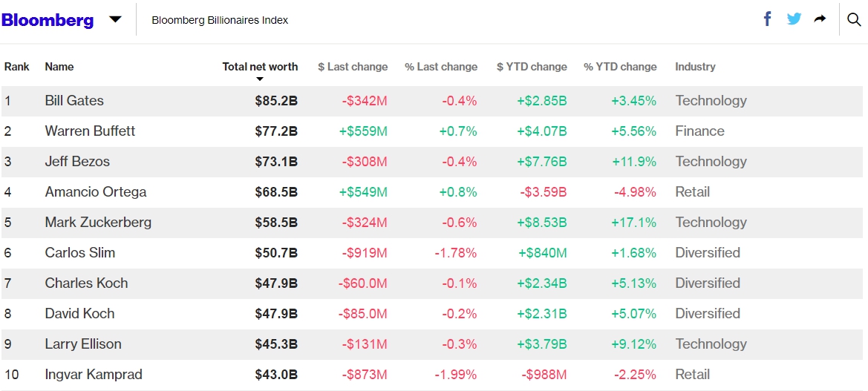Click $50.7B net worth value

pyautogui.click(x=276, y=253)
